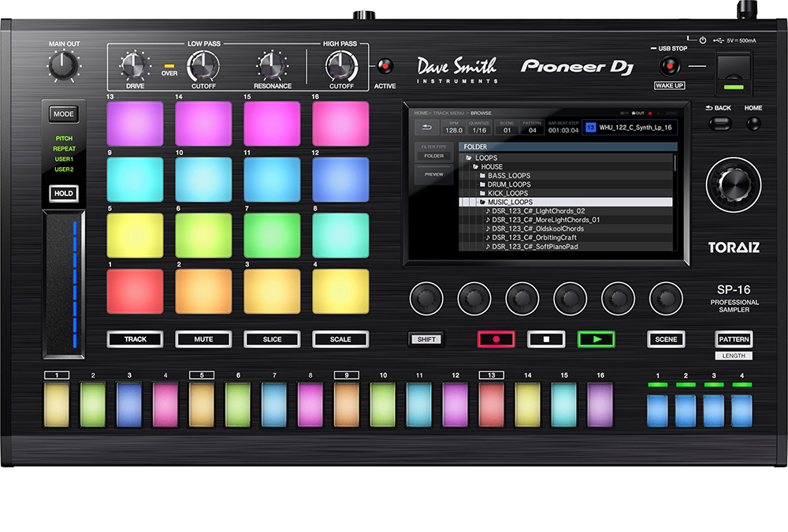
Task: Open the FILTER TYPE folder selector
Action: point(434,156)
